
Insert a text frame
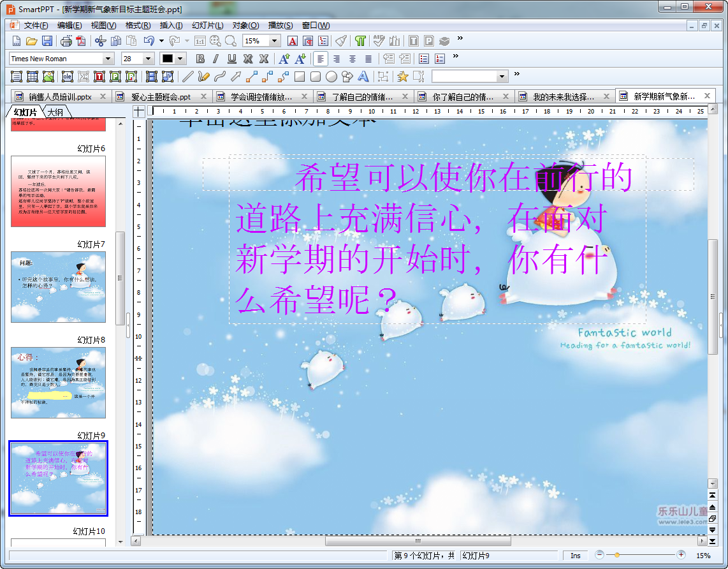[x=16, y=76]
